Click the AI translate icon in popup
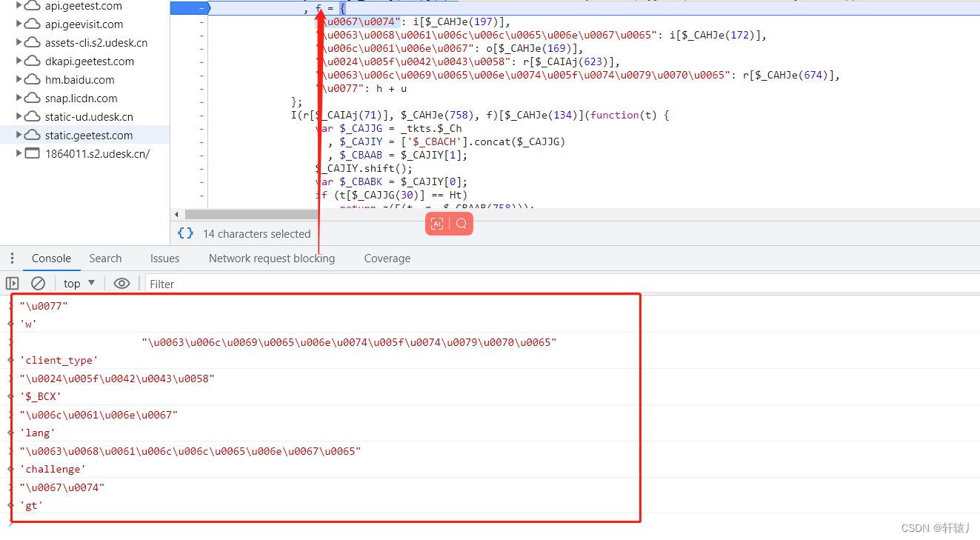 tap(437, 224)
